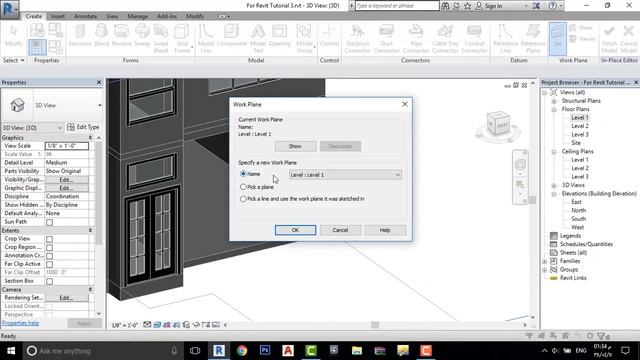Select the Blend form tool

click(x=102, y=36)
